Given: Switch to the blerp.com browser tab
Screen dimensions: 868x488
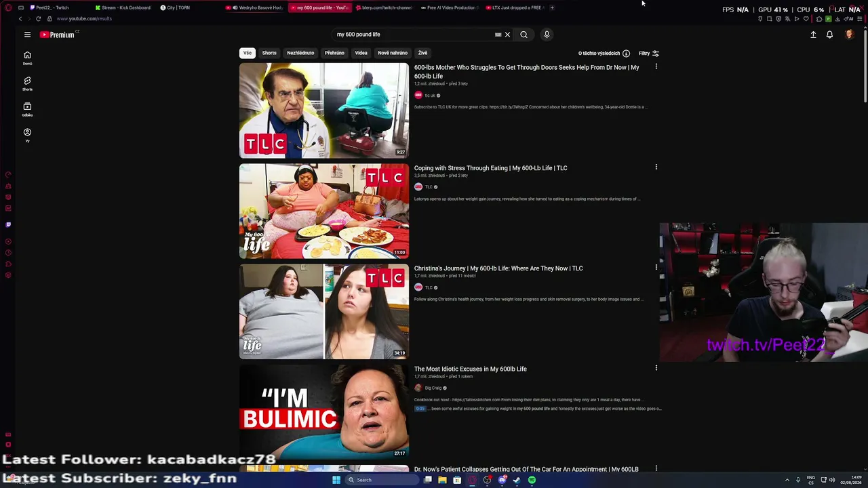Looking at the screenshot, I should [x=385, y=7].
